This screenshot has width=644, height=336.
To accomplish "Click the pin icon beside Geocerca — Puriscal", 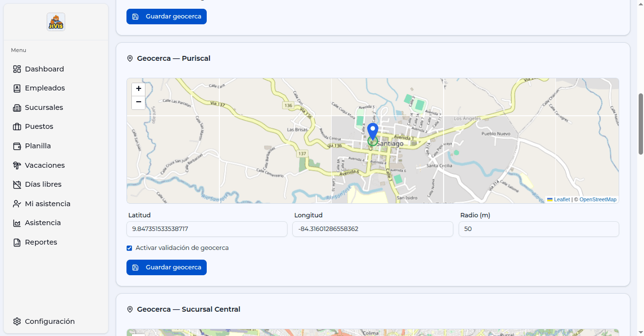I will coord(130,58).
